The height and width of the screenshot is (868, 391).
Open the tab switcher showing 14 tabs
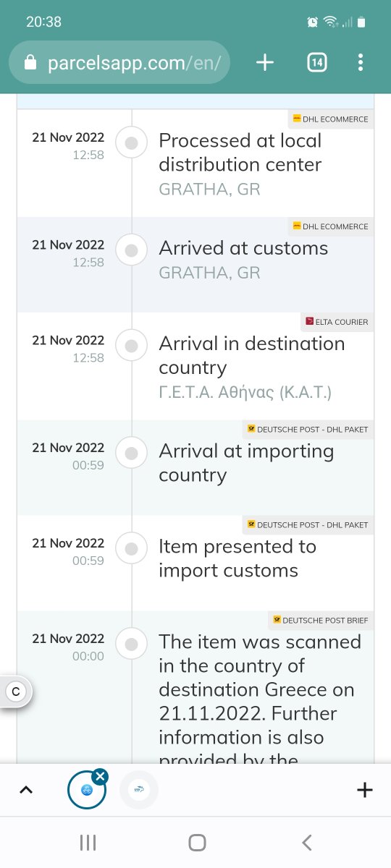point(316,63)
